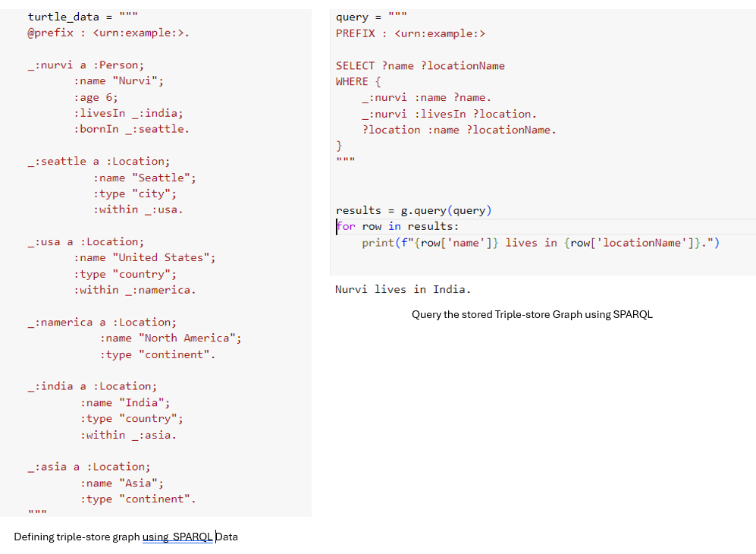Click ':name "North America";' line
This screenshot has height=554, width=756.
(171, 338)
